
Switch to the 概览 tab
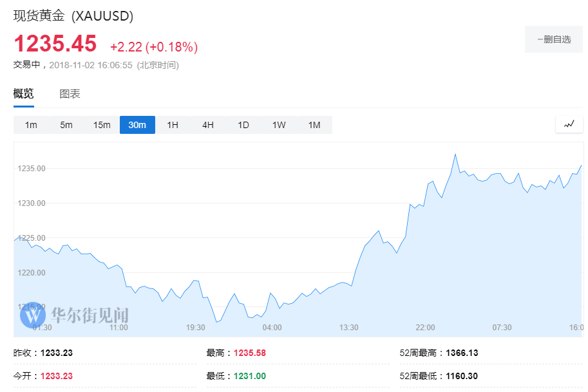[x=23, y=94]
